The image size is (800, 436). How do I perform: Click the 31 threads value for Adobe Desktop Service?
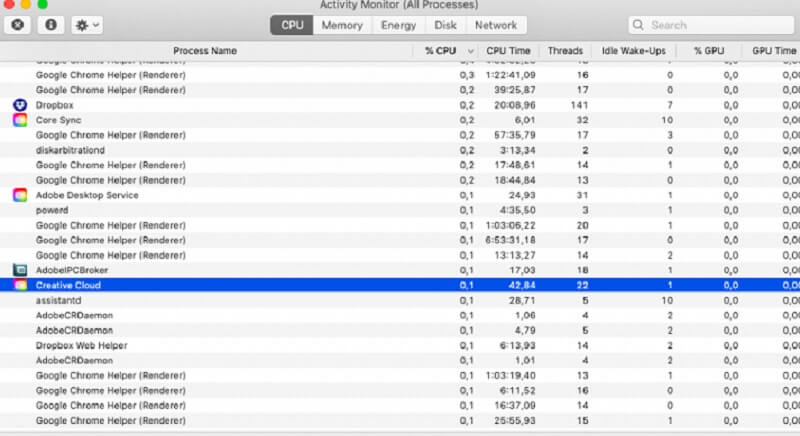(582, 195)
